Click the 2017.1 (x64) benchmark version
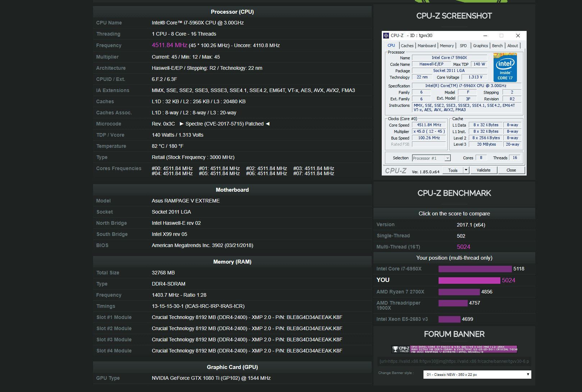The height and width of the screenshot is (392, 582). pyautogui.click(x=471, y=225)
